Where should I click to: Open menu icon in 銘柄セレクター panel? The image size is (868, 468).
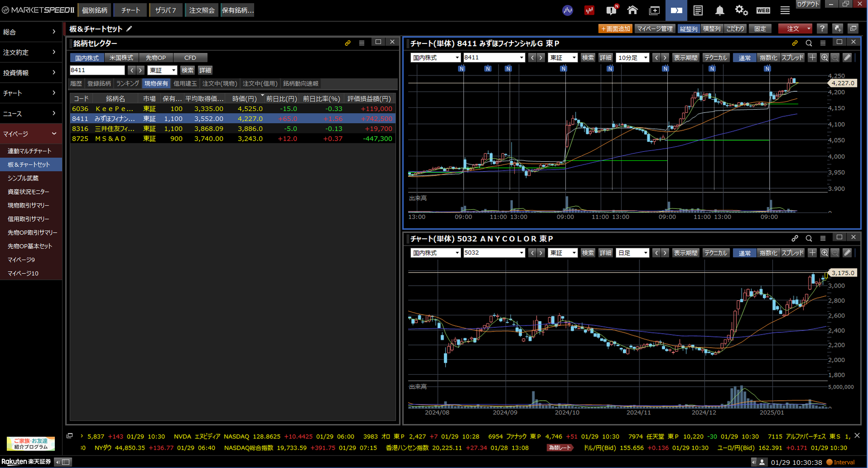[362, 43]
